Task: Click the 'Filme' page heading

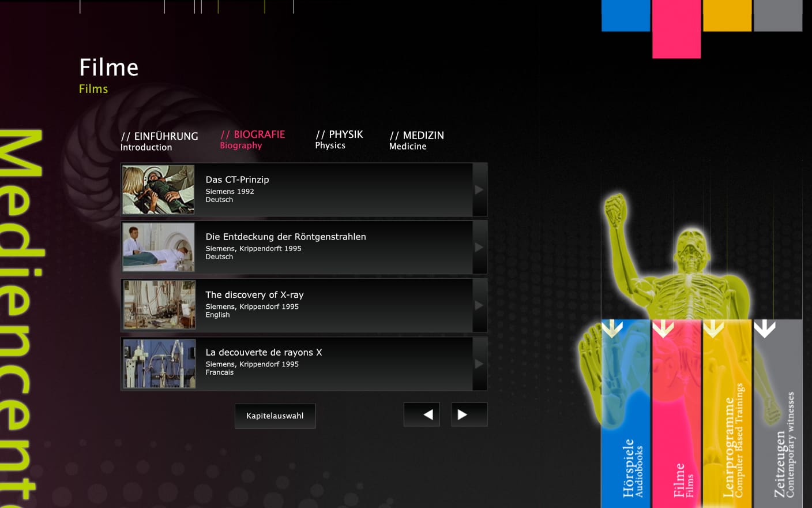Action: [x=108, y=68]
